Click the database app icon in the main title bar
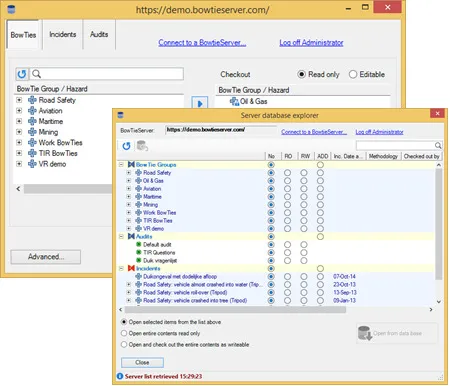 tap(11, 9)
